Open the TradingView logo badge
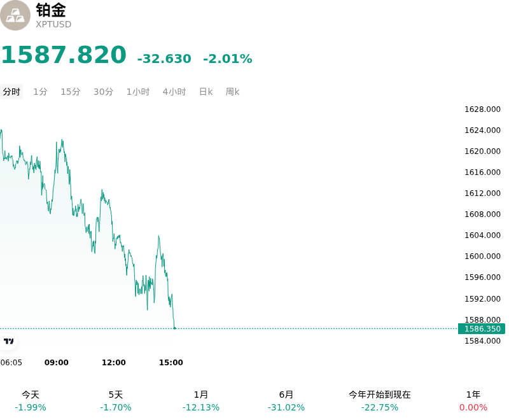Screen dimensions: 509x420 point(8,341)
